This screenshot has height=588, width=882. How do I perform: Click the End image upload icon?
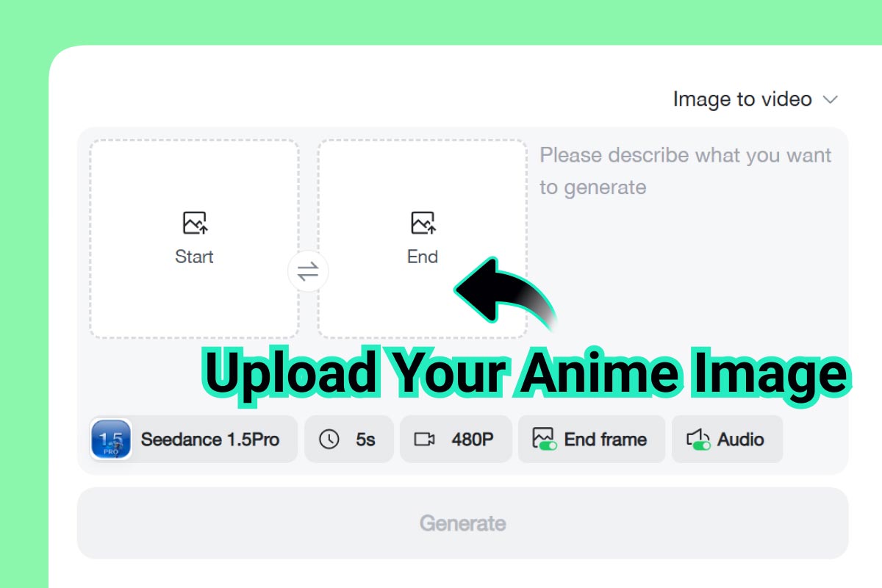(x=422, y=223)
